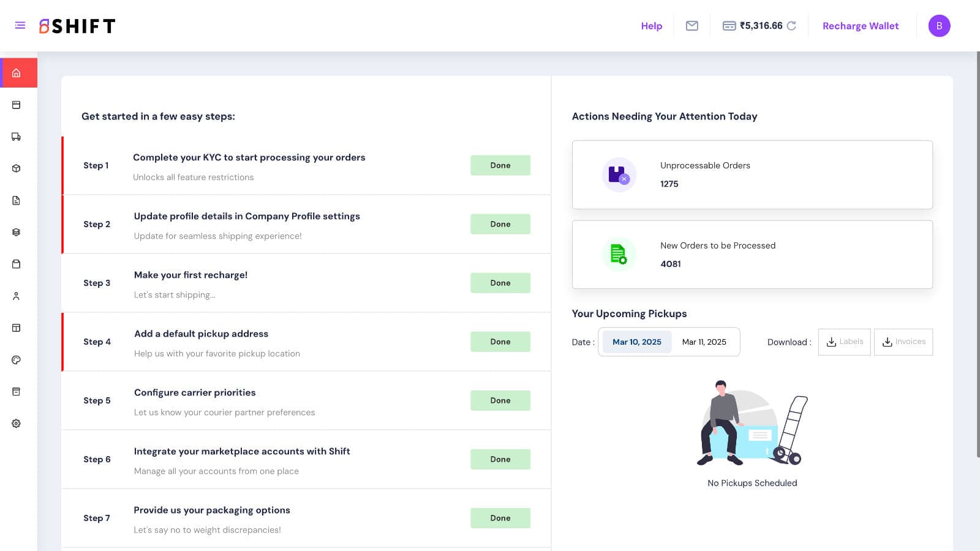
Task: Open the user person icon in sidebar
Action: coord(17,296)
